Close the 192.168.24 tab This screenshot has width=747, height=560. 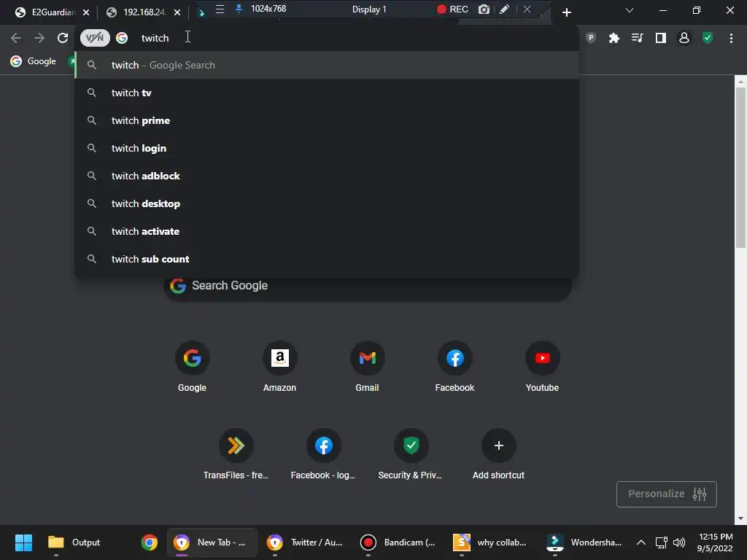pos(177,12)
